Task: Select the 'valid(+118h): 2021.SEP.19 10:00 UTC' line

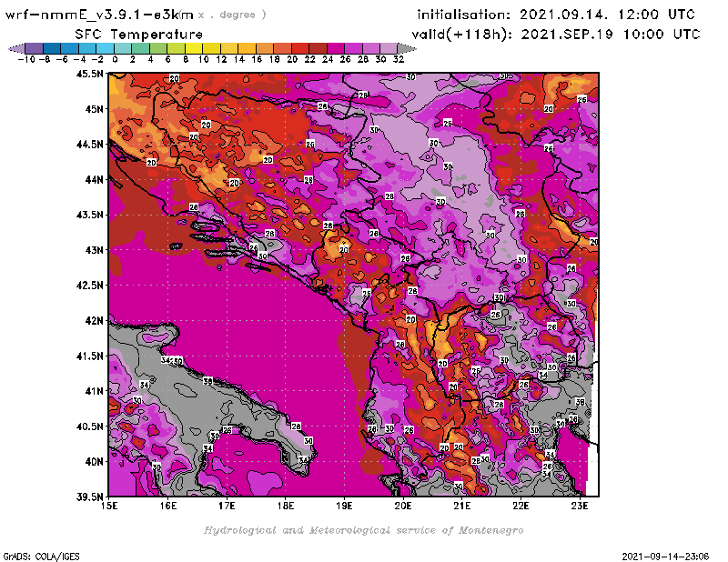Action: click(556, 35)
